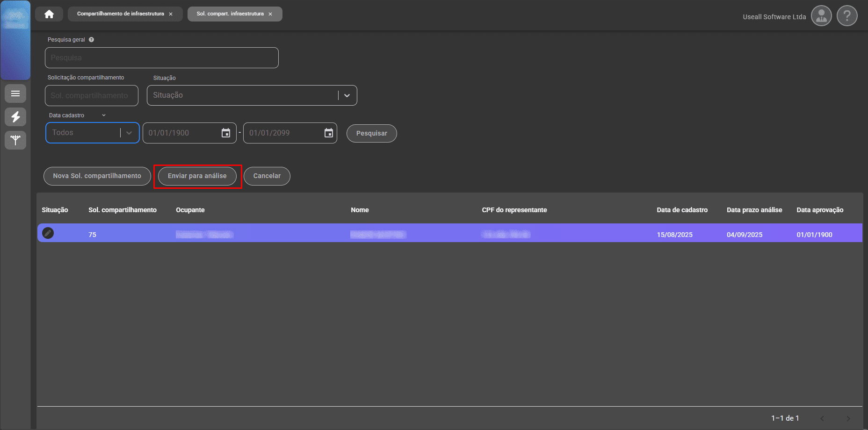Focus the Pesquisa general search field

(x=161, y=58)
